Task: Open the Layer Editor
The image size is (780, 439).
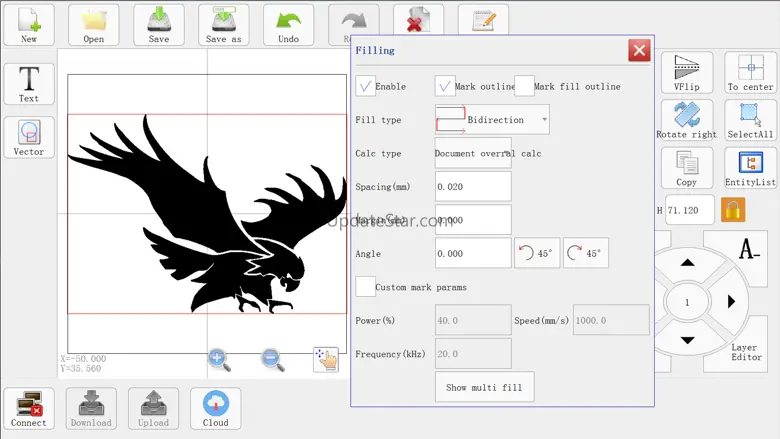Action: [746, 352]
